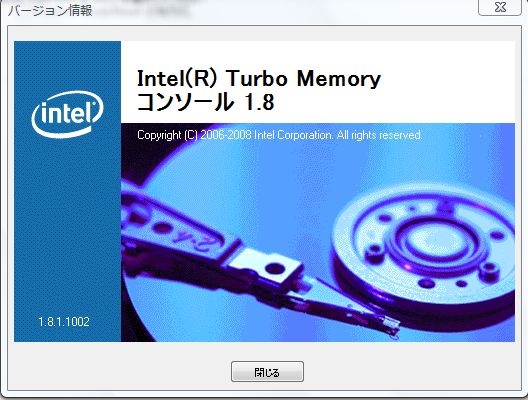Click the white header banner's empty area

448,82
